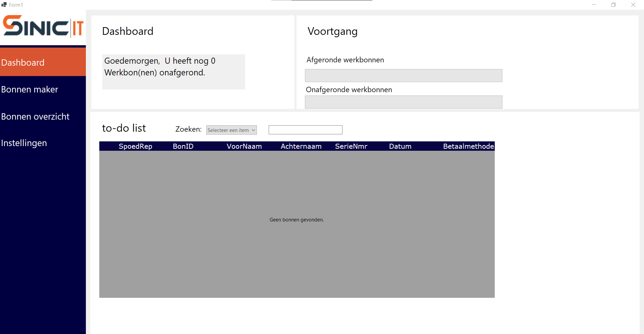Screen dimensions: 644x334
Task: Sort by the SpoedRep column header
Action: (136, 146)
